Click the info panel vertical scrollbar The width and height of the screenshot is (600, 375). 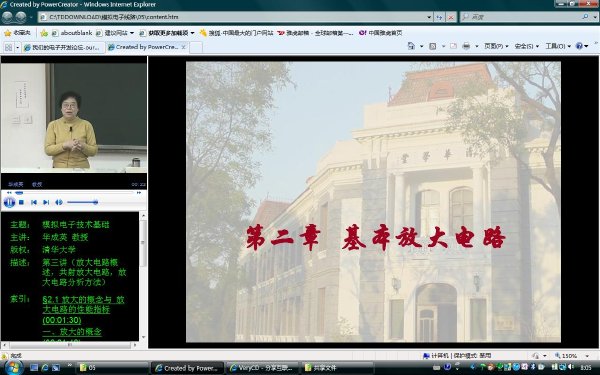143,276
